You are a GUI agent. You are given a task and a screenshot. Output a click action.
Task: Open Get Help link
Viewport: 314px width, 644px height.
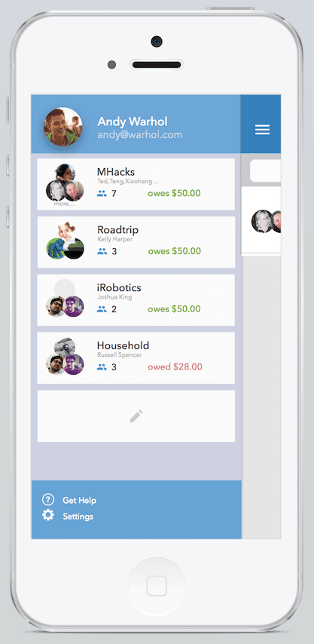80,500
